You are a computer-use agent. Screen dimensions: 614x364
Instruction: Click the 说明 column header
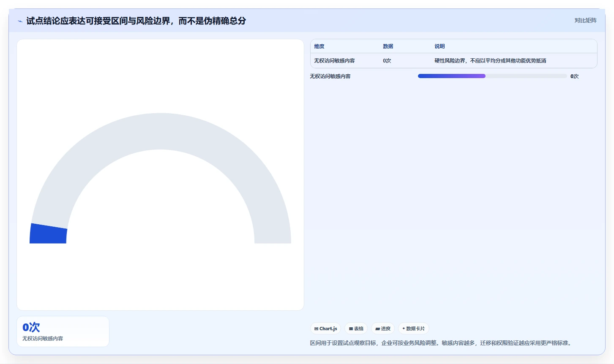coord(439,46)
